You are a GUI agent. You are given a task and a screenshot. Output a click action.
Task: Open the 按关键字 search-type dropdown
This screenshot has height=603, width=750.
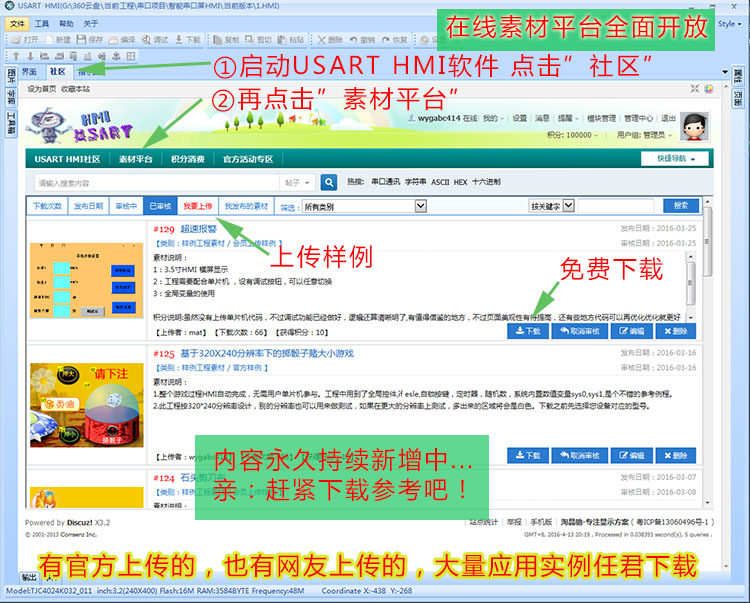click(x=551, y=206)
